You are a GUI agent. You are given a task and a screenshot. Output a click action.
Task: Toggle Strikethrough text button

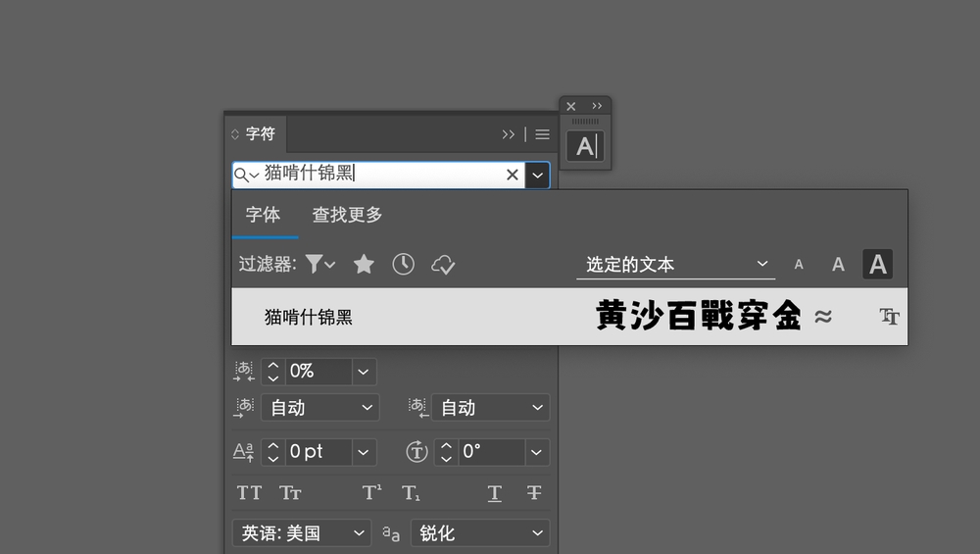coord(534,493)
